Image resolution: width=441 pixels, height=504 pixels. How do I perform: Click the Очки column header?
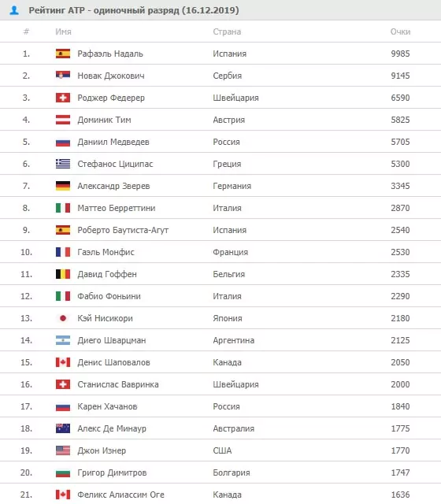pyautogui.click(x=400, y=31)
